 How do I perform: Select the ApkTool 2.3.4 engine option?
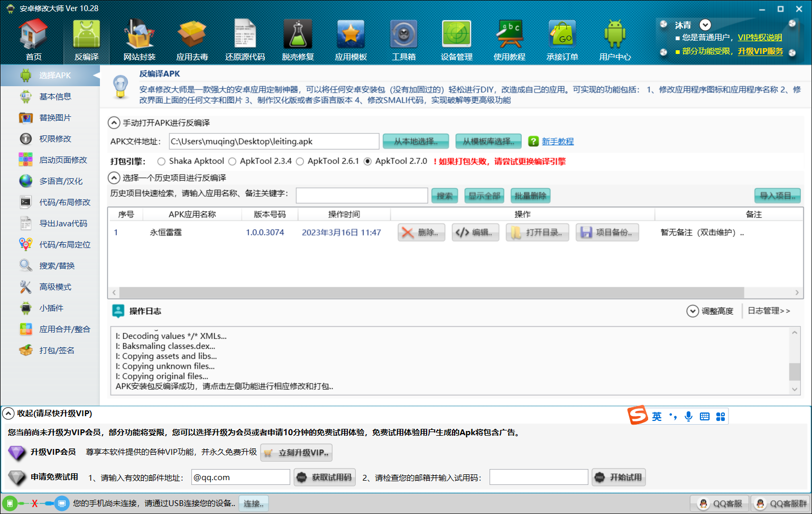click(232, 161)
